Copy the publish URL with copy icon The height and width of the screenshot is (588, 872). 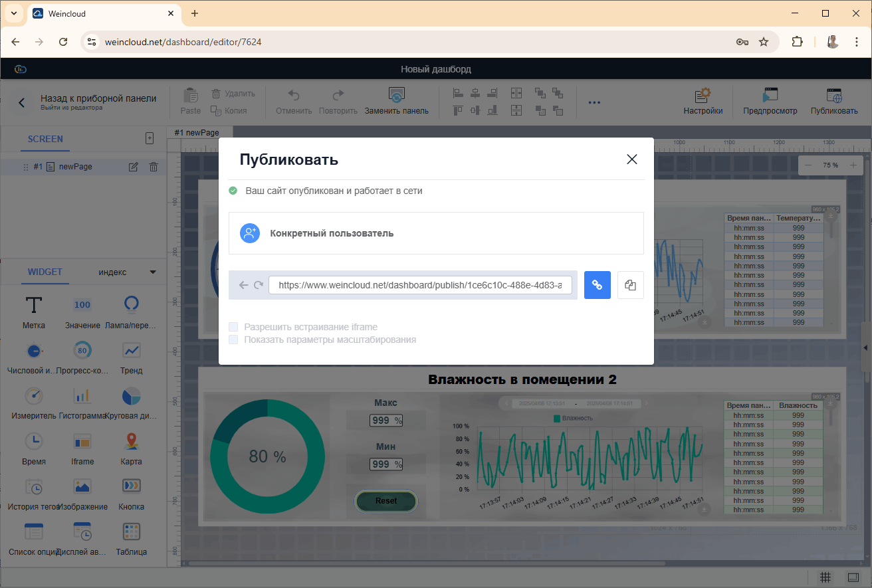630,285
